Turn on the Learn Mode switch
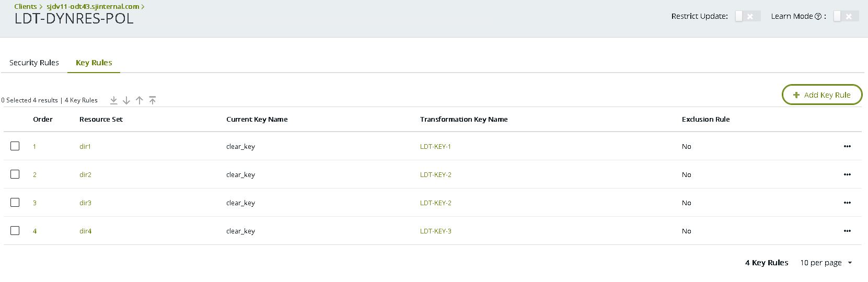868x282 pixels. [x=845, y=17]
